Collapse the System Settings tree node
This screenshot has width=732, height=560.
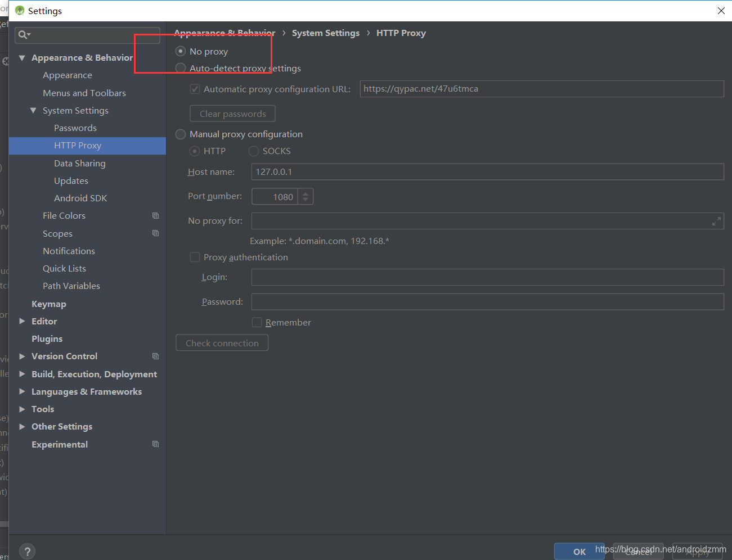pyautogui.click(x=33, y=111)
